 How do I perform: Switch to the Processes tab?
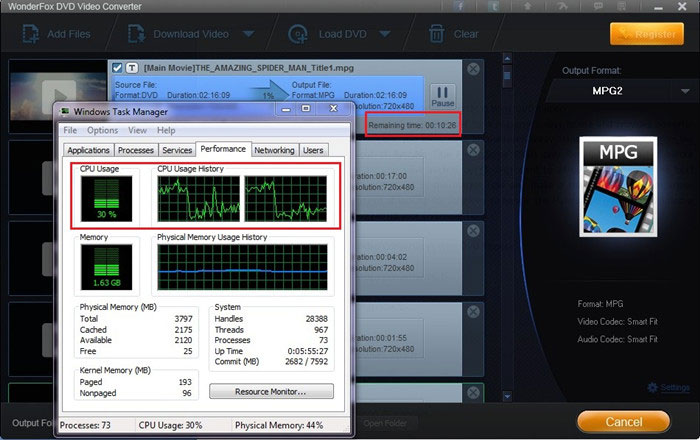[x=136, y=150]
